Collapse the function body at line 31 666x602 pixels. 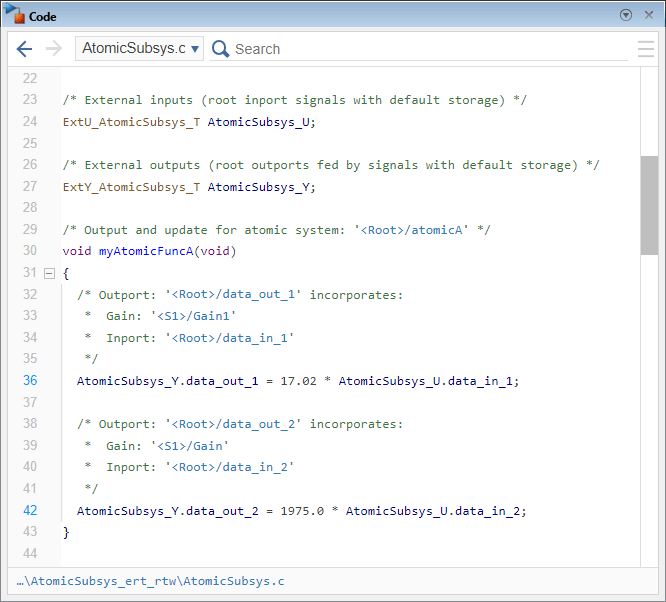point(50,273)
